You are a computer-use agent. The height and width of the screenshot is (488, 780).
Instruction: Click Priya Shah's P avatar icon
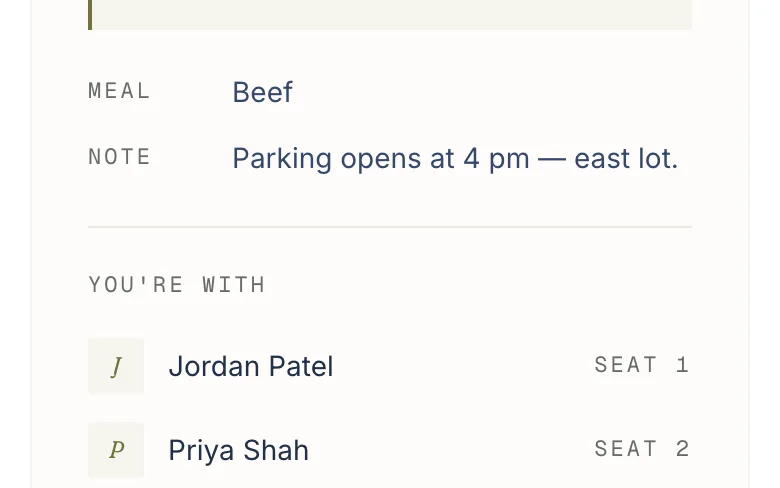tap(116, 450)
